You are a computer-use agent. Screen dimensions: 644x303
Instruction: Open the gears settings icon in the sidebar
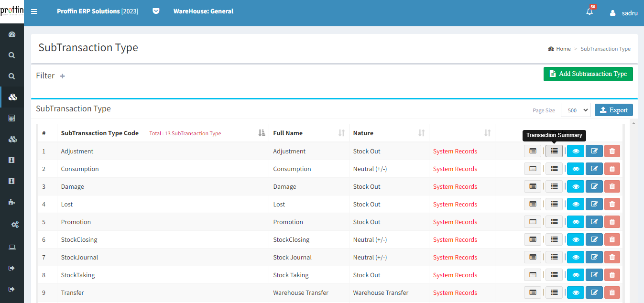[15, 225]
